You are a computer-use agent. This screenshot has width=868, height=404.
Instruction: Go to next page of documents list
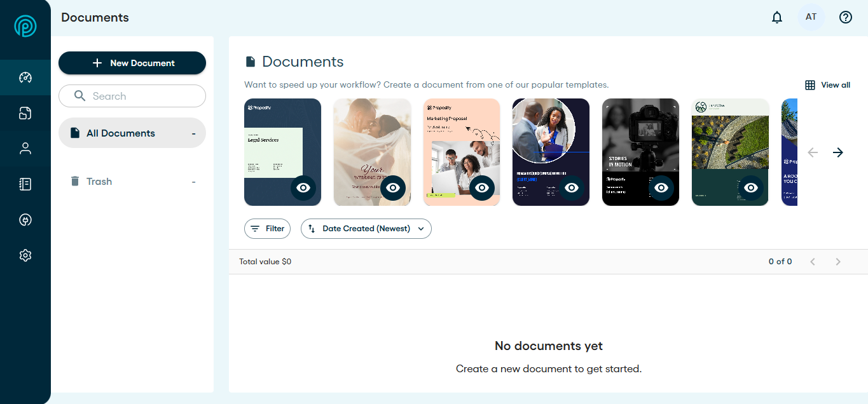(x=838, y=262)
